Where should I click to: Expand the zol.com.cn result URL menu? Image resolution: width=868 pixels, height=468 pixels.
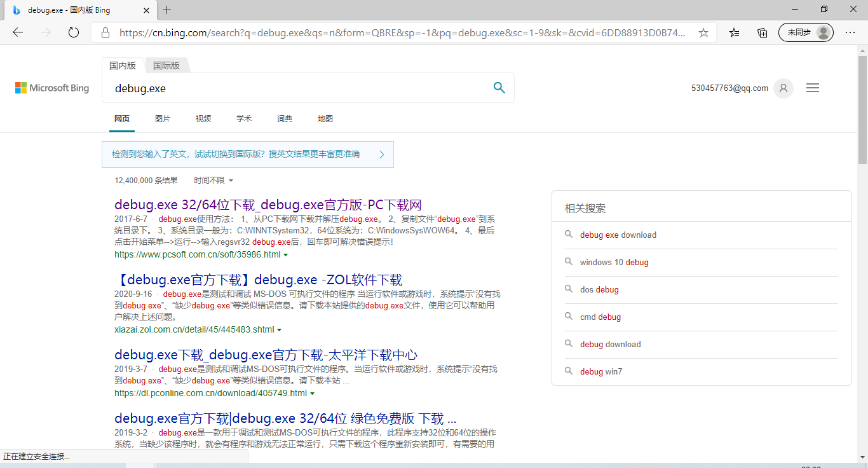coord(280,329)
